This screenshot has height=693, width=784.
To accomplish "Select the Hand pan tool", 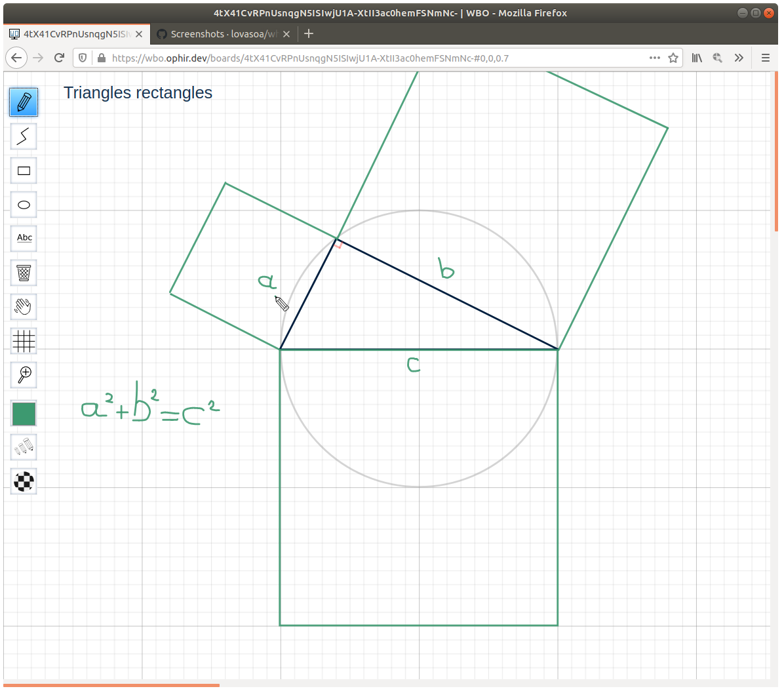I will click(24, 306).
